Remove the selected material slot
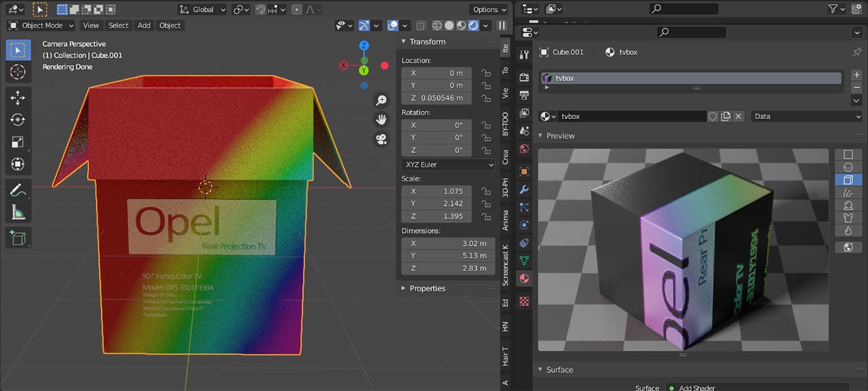Image resolution: width=868 pixels, height=391 pixels. 857,88
